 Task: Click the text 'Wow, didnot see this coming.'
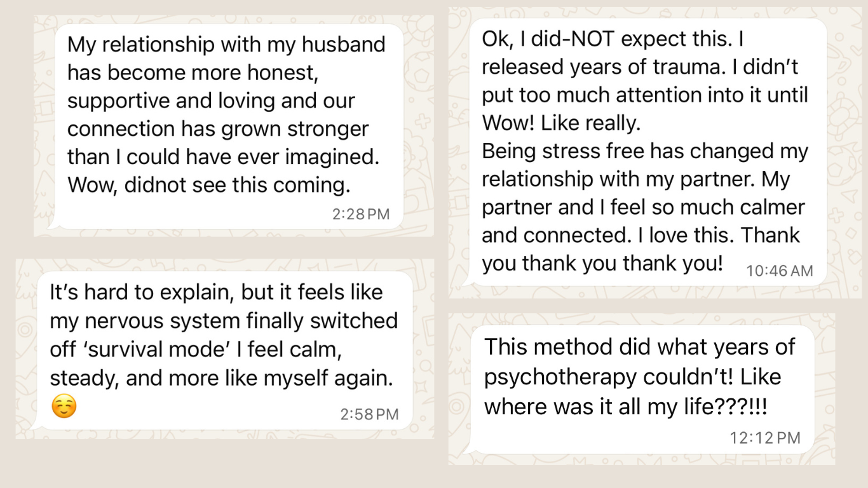pos(209,185)
